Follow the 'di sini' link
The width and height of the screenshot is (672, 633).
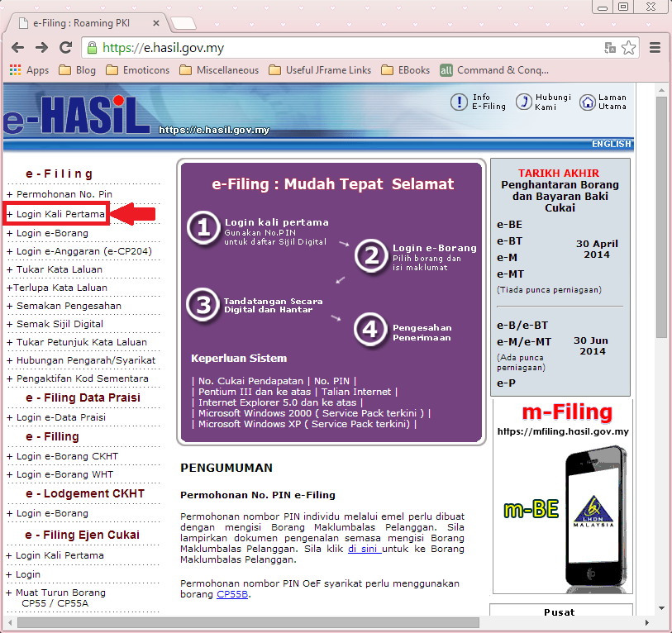click(365, 549)
